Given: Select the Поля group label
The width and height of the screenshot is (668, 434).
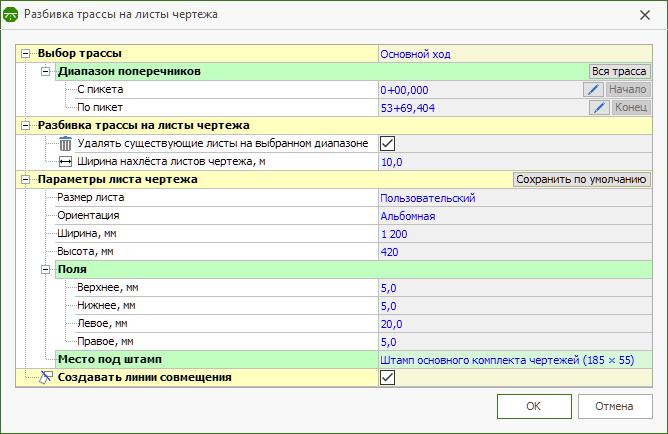Looking at the screenshot, I should point(72,269).
